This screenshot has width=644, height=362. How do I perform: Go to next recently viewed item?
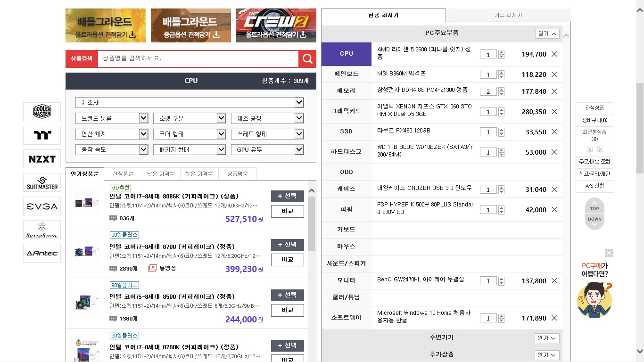pyautogui.click(x=600, y=149)
